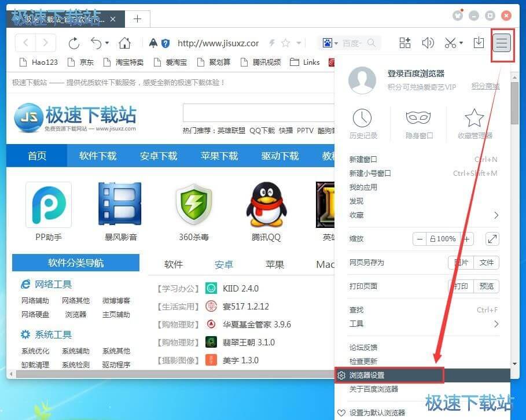Open the Links bookmark folder
526x420 pixels.
pyautogui.click(x=305, y=62)
